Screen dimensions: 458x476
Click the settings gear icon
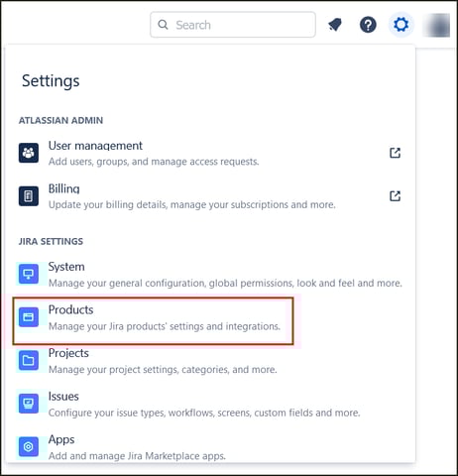[x=401, y=25]
